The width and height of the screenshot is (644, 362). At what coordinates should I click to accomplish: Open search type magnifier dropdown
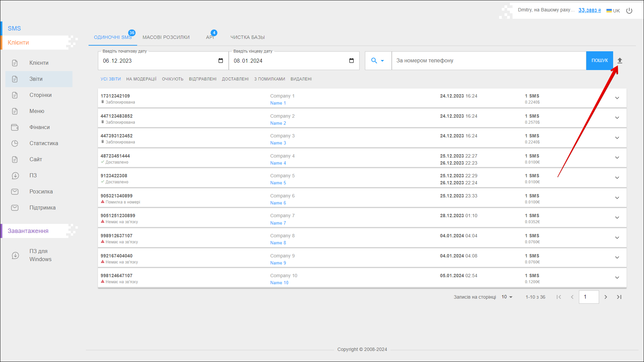coord(378,61)
